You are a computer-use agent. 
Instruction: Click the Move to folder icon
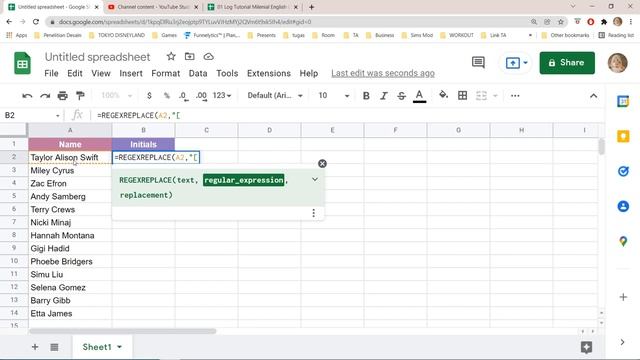coord(189,57)
